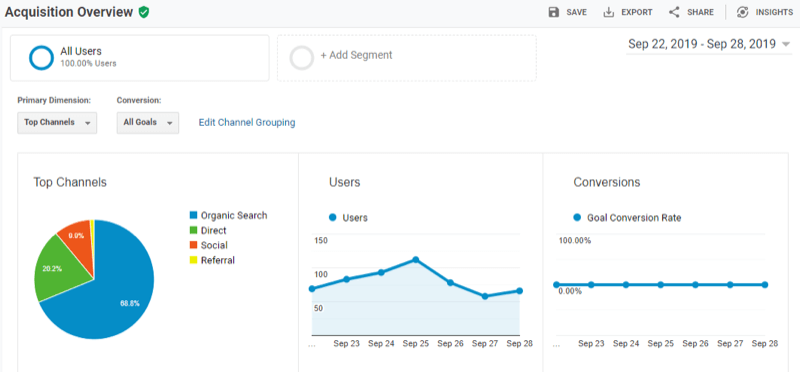
Task: Click the Users legend dot
Action: tap(333, 217)
